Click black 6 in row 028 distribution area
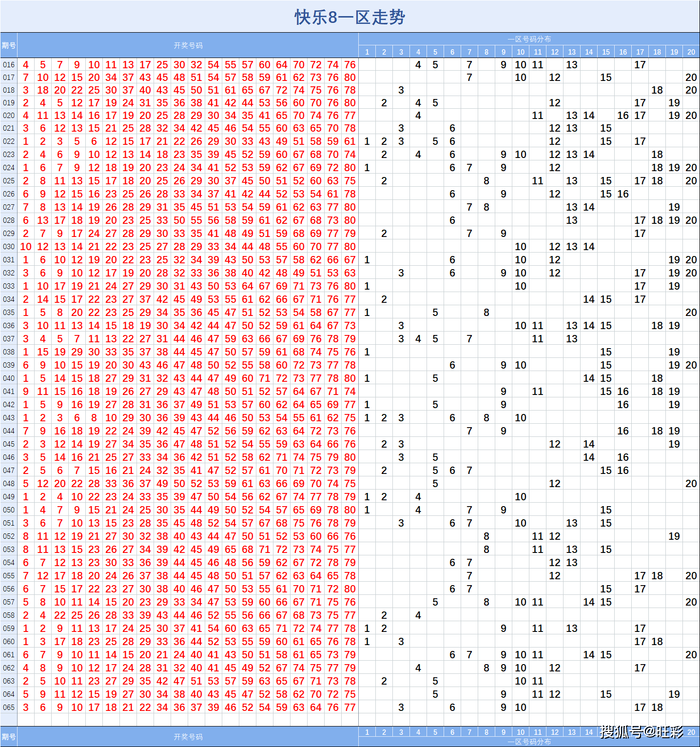700x747 pixels. tap(452, 220)
